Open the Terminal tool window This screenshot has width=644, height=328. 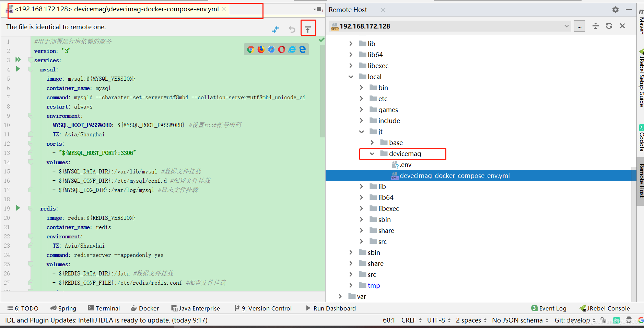coord(104,308)
